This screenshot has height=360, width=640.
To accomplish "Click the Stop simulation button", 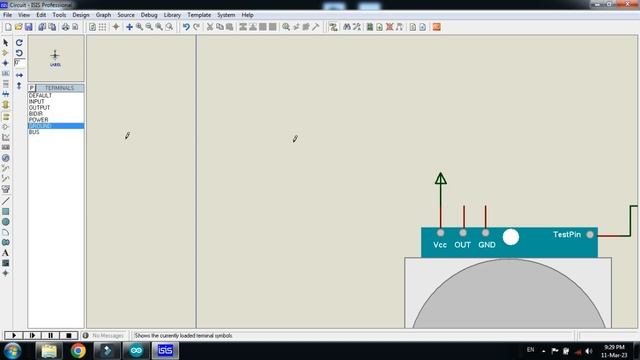I will [x=69, y=336].
